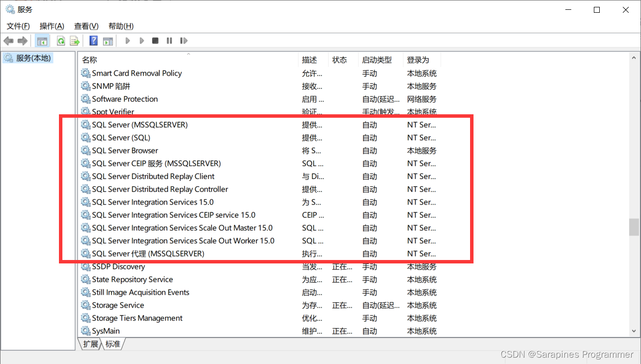Click the Pause Service icon
This screenshot has height=364, width=641.
[169, 41]
